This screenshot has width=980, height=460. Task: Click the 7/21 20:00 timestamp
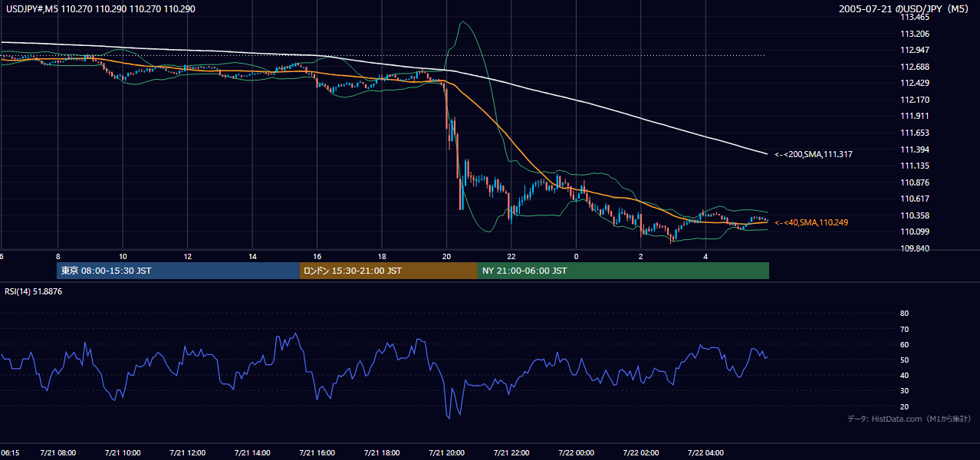pyautogui.click(x=446, y=453)
